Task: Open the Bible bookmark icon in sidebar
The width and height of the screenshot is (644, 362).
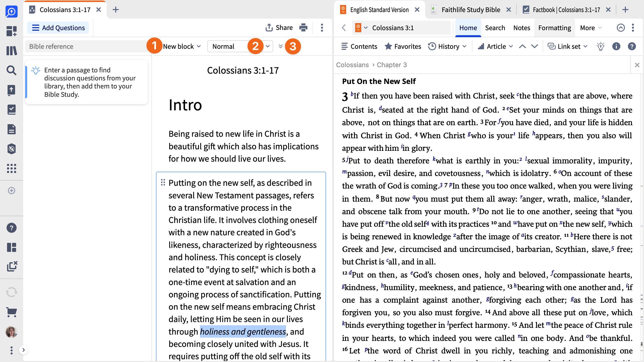Action: (12, 90)
